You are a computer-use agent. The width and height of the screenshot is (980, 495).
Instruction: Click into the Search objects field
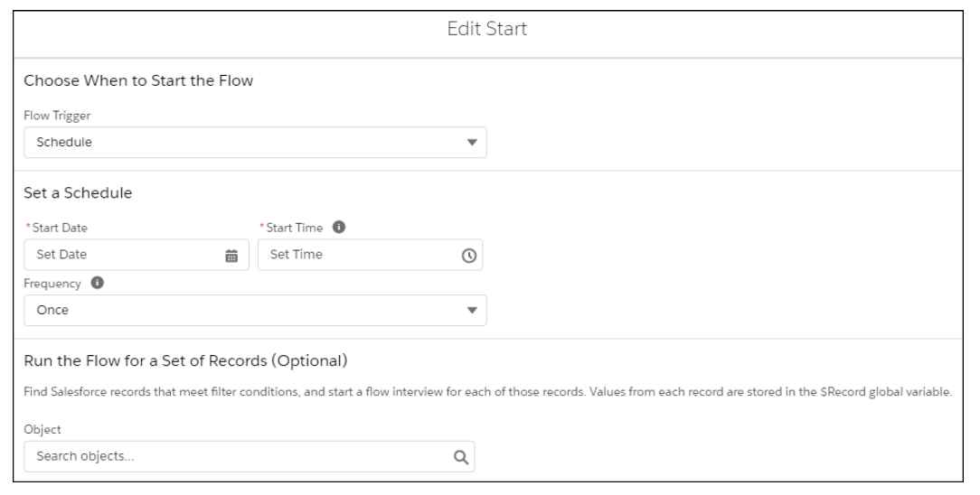(250, 456)
